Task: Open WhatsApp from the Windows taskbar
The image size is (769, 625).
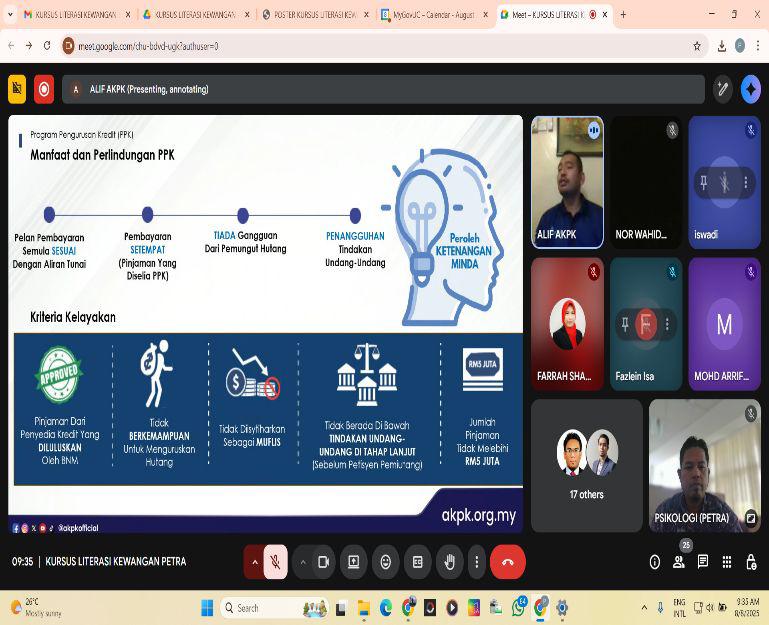Action: coord(519,607)
